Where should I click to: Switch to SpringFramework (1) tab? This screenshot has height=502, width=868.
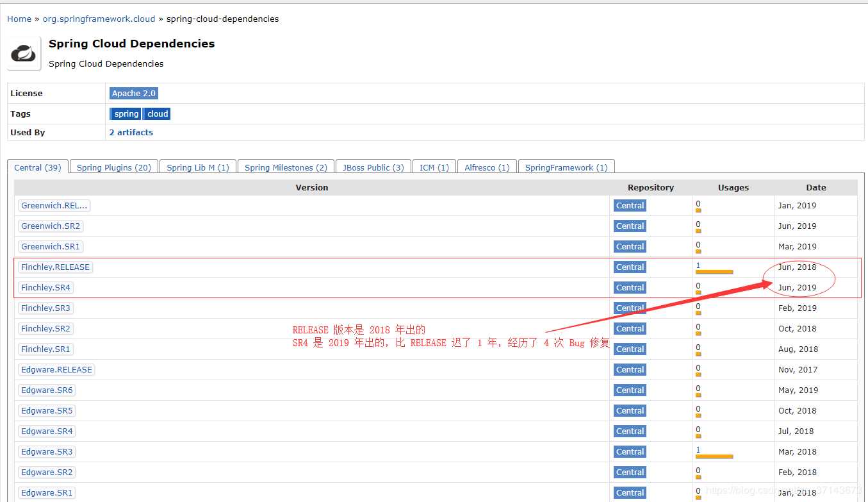[x=566, y=167]
